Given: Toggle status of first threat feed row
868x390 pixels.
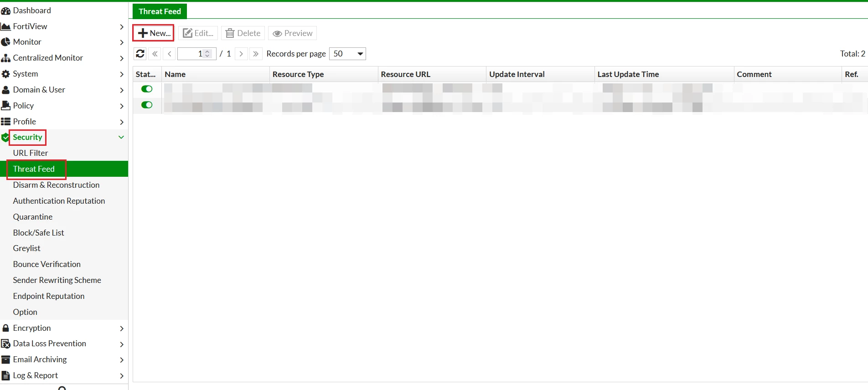Looking at the screenshot, I should pyautogui.click(x=147, y=89).
